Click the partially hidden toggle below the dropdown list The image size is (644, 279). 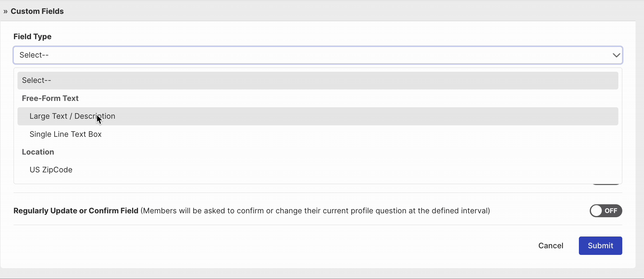click(x=606, y=184)
